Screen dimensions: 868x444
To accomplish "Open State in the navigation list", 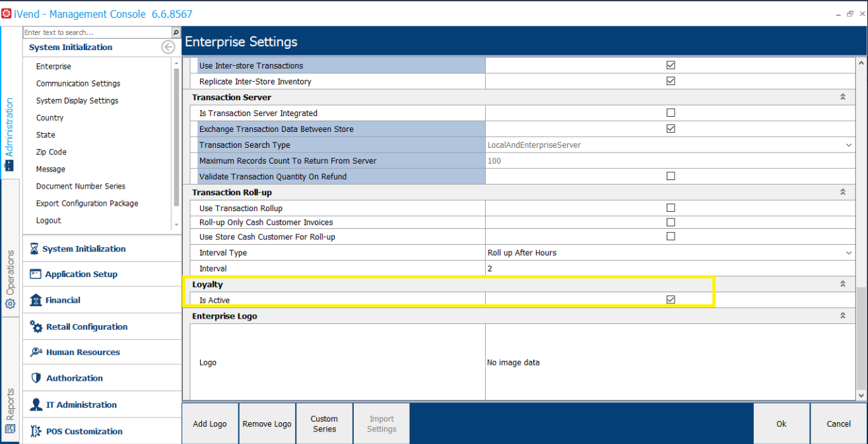I will 46,135.
